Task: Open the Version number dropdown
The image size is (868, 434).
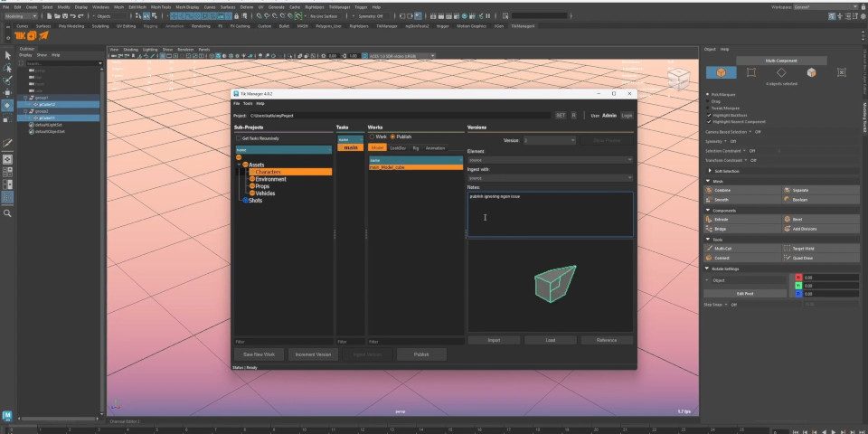Action: pyautogui.click(x=549, y=140)
